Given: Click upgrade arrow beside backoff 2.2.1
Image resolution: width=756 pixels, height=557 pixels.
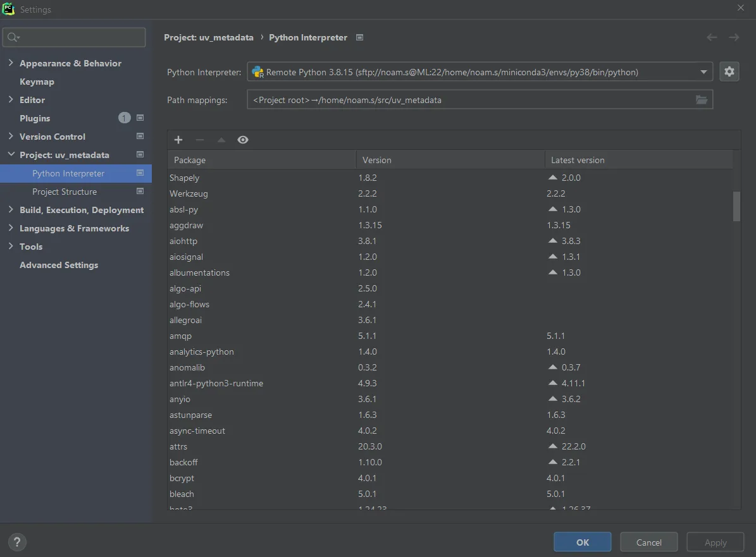Looking at the screenshot, I should (552, 462).
